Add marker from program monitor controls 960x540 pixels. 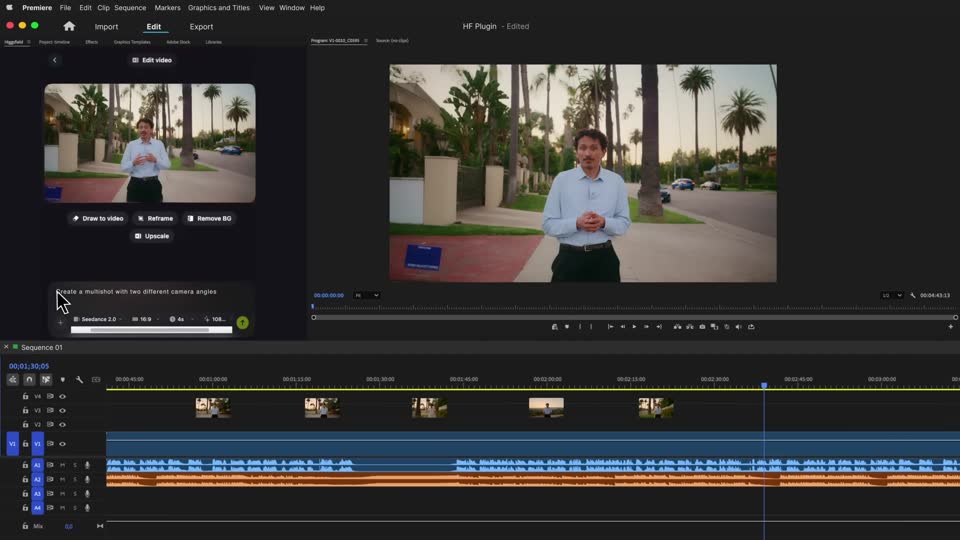point(567,327)
